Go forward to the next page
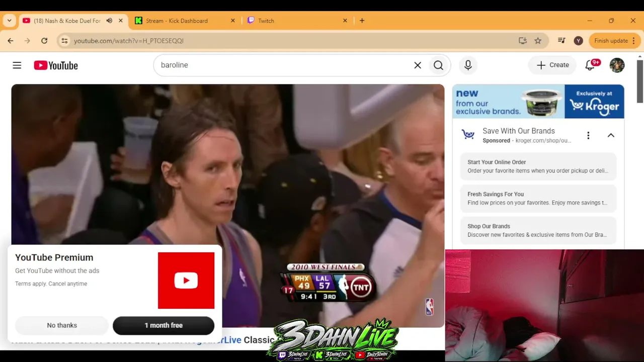 click(x=27, y=41)
